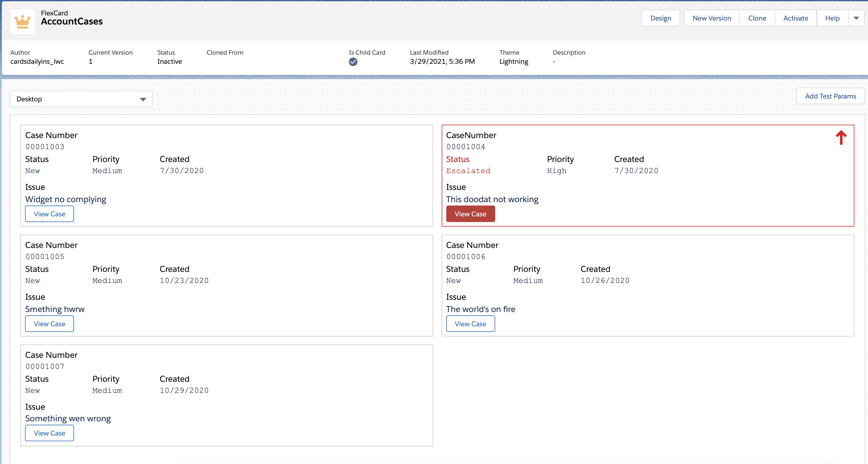Click the AccountCases title
The image size is (868, 464).
point(72,22)
